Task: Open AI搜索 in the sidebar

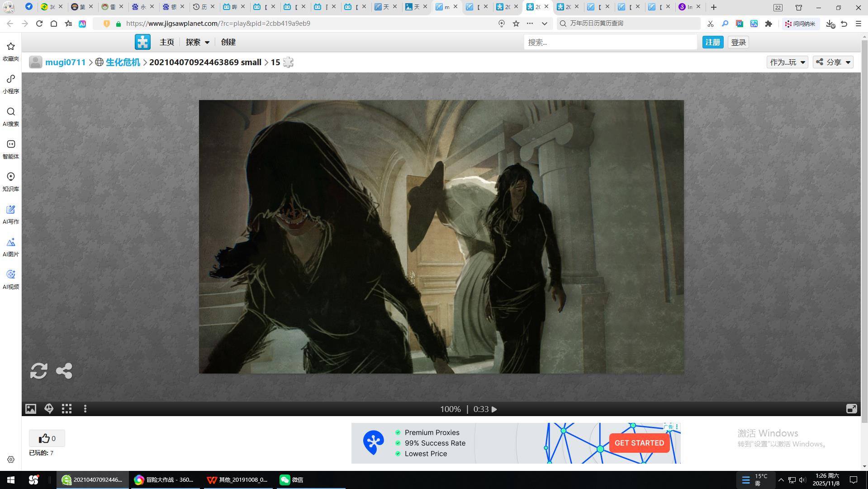Action: [x=11, y=116]
